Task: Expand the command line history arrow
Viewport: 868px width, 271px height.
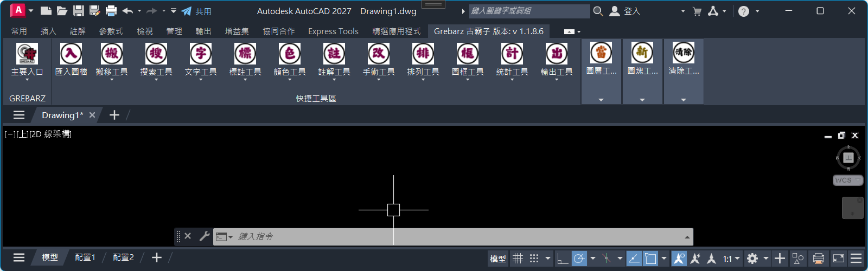Action: pos(687,237)
